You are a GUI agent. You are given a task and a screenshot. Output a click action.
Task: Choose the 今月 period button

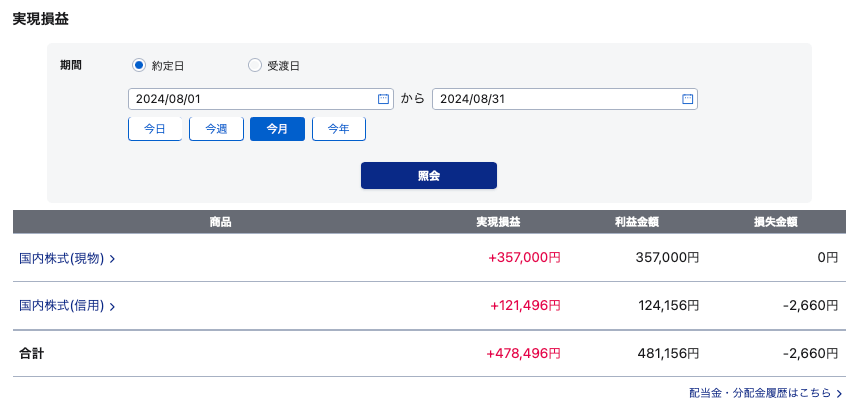point(277,129)
